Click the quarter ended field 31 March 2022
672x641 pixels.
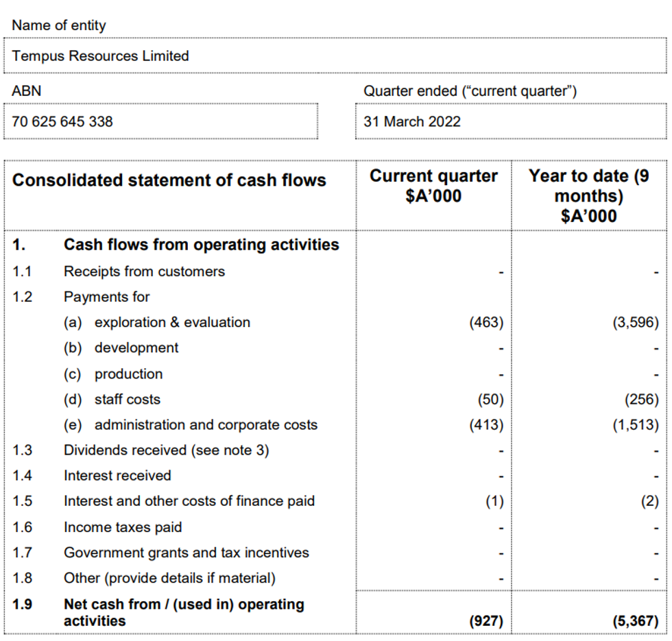tap(412, 121)
